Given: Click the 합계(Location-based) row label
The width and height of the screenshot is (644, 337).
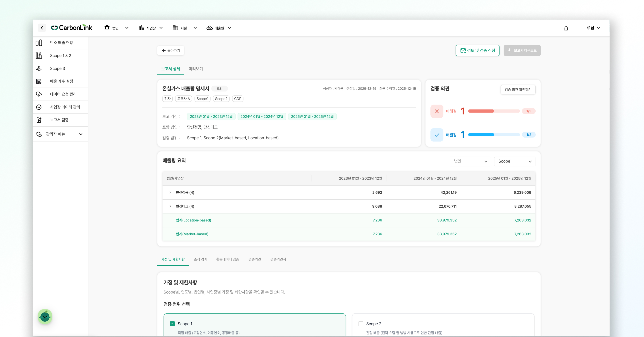Looking at the screenshot, I should [193, 220].
